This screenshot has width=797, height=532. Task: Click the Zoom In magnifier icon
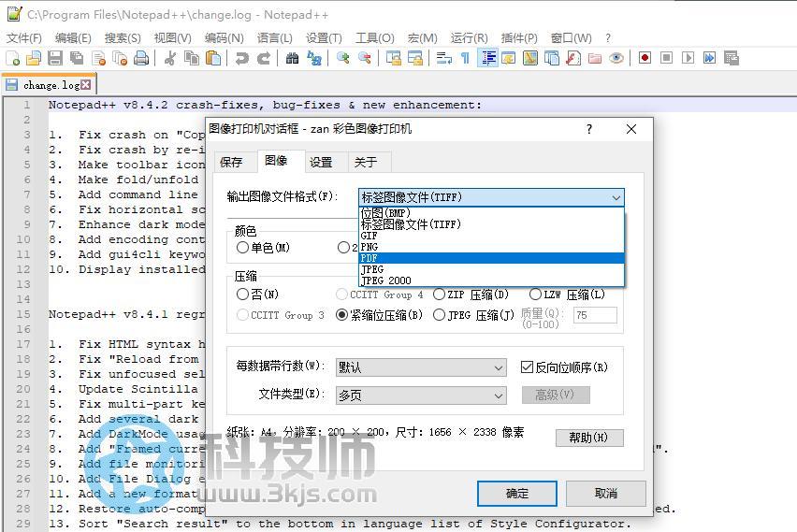(342, 58)
